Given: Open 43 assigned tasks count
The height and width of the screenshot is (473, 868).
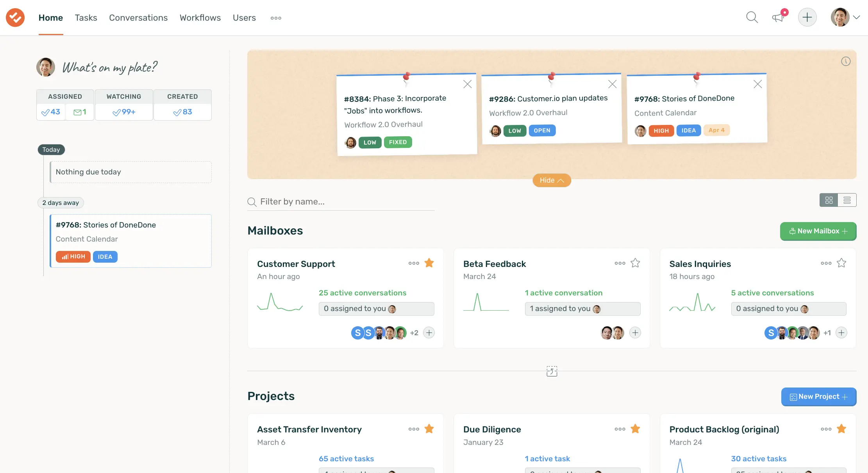Looking at the screenshot, I should coord(51,112).
